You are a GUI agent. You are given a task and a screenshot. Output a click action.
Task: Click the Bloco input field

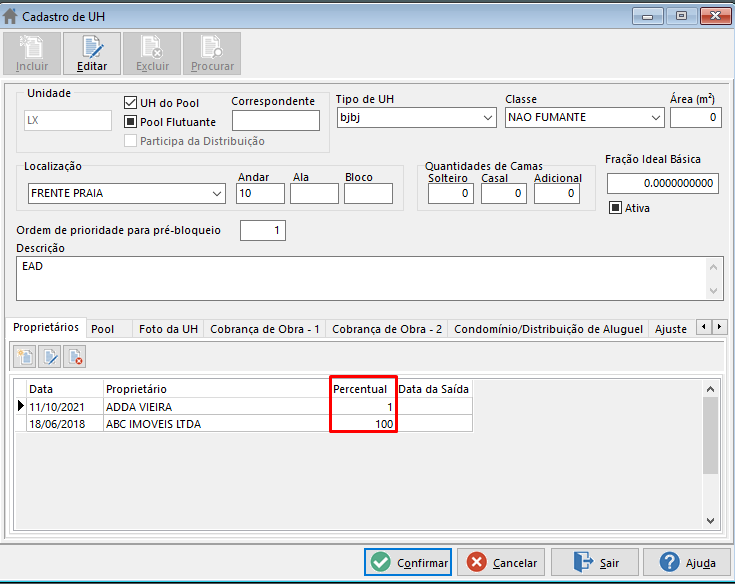pos(368,194)
